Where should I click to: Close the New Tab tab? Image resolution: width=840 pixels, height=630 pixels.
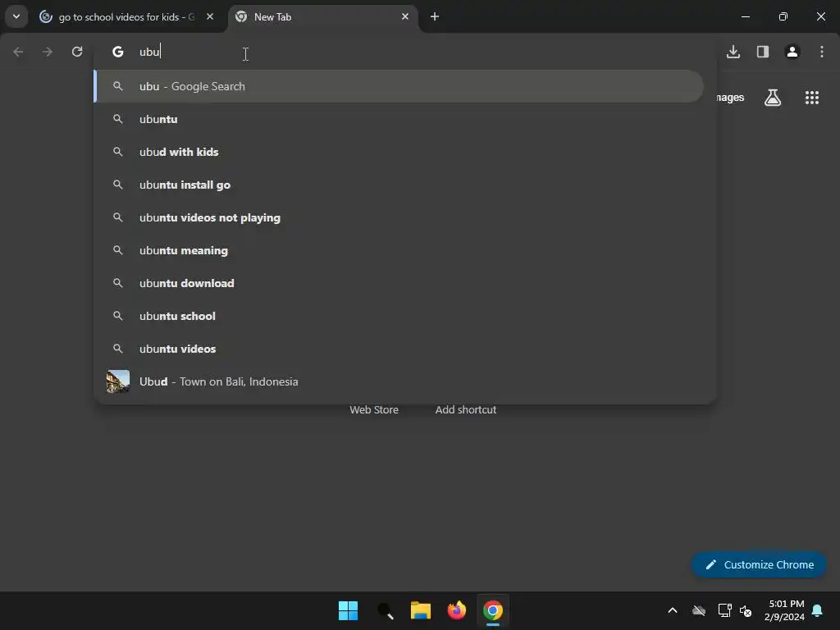(x=405, y=16)
